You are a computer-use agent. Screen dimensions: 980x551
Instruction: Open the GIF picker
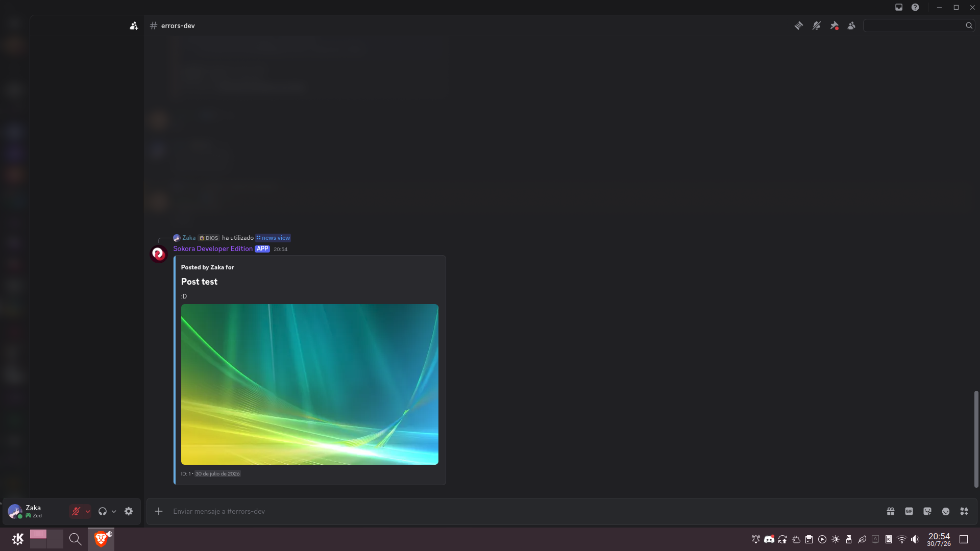point(909,511)
